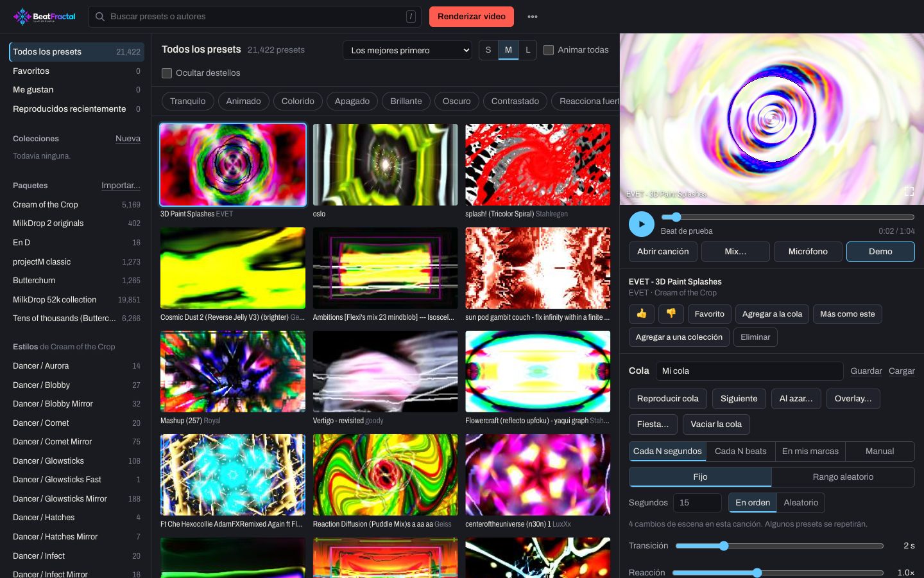Switch to Rango aleatorio mode
924x578 pixels.
[843, 477]
